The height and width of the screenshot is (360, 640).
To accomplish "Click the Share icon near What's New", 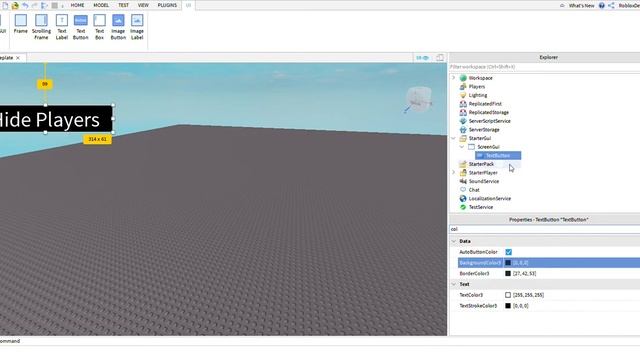I will point(611,5).
